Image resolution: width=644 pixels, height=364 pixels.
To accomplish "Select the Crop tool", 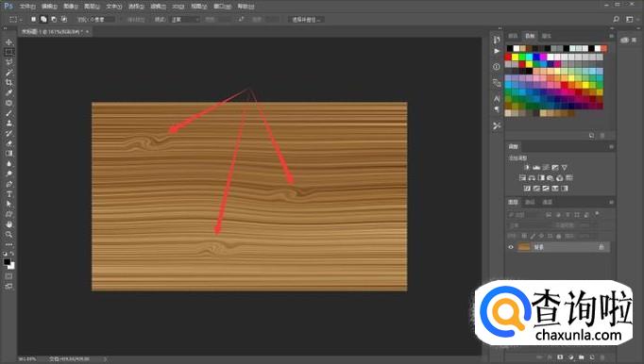I will coord(8,82).
